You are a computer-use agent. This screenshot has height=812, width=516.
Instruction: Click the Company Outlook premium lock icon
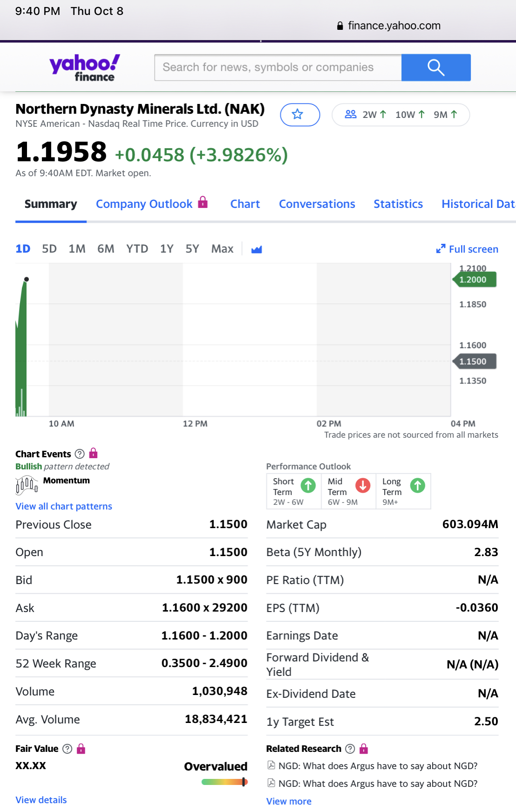pos(203,202)
